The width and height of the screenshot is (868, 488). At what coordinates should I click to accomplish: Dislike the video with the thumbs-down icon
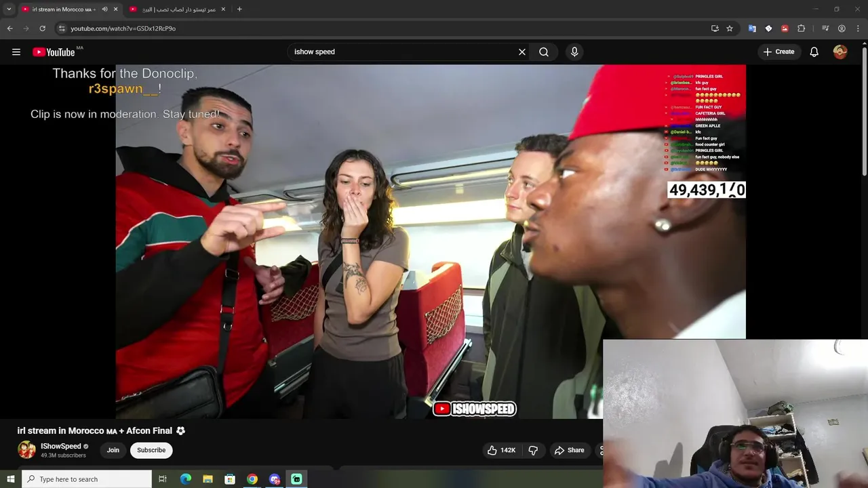pyautogui.click(x=533, y=450)
